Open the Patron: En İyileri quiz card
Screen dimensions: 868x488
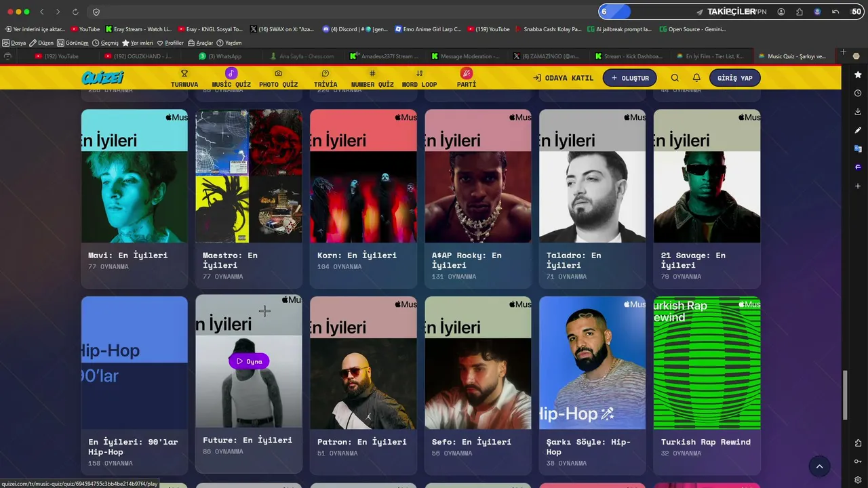tap(363, 385)
